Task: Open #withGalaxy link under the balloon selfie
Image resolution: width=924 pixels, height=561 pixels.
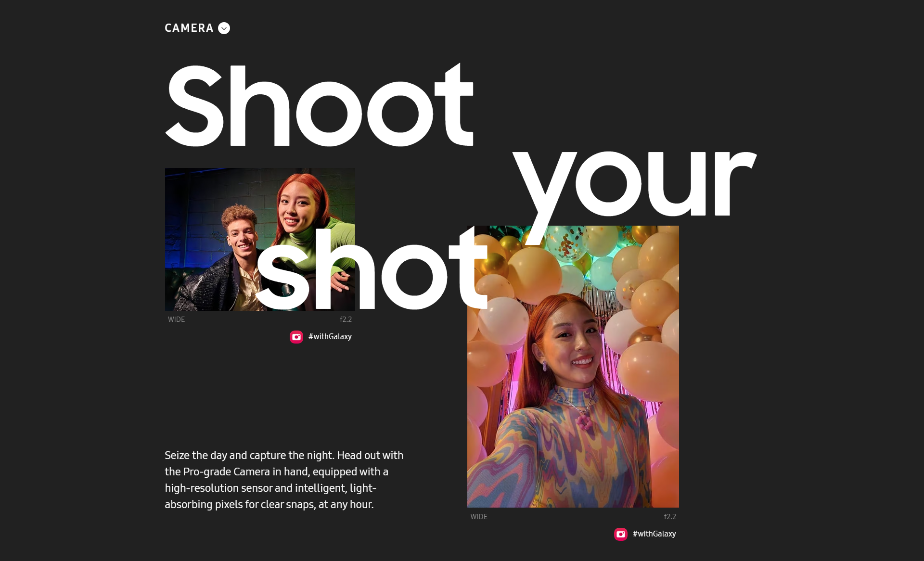Action: pyautogui.click(x=654, y=534)
